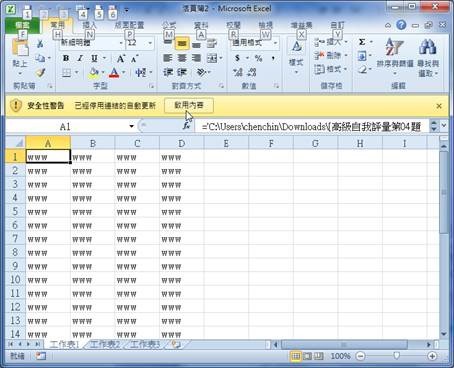
Task: Click the Cut scissors icon
Action: click(40, 44)
